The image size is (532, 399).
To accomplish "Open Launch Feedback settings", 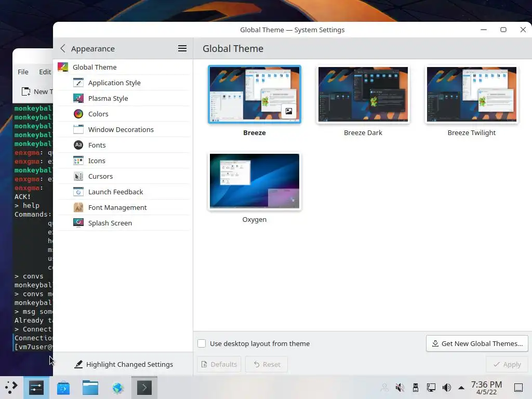I will click(123, 192).
